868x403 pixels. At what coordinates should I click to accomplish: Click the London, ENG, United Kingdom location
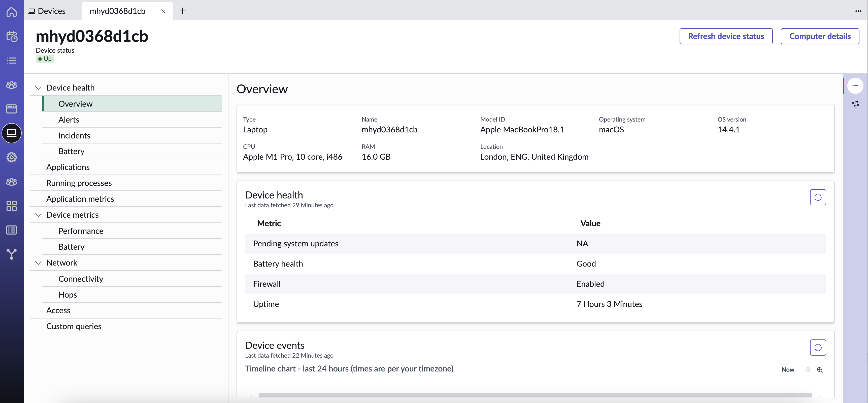tap(534, 157)
